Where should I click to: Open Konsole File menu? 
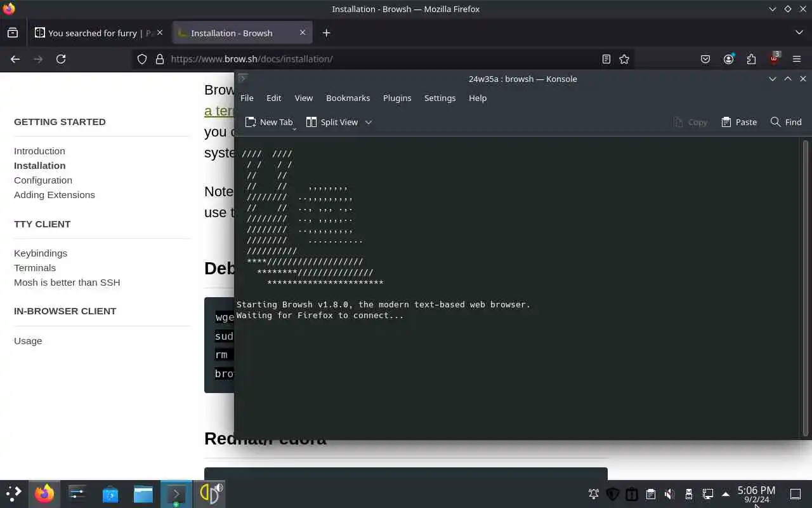[x=247, y=98]
